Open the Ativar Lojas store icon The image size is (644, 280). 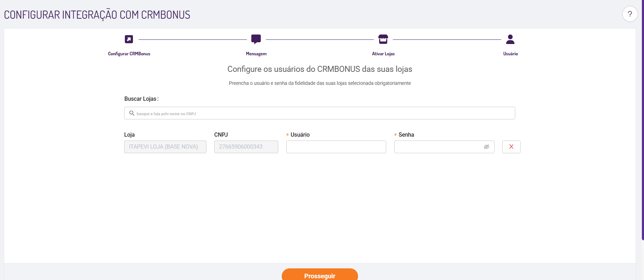(x=383, y=39)
